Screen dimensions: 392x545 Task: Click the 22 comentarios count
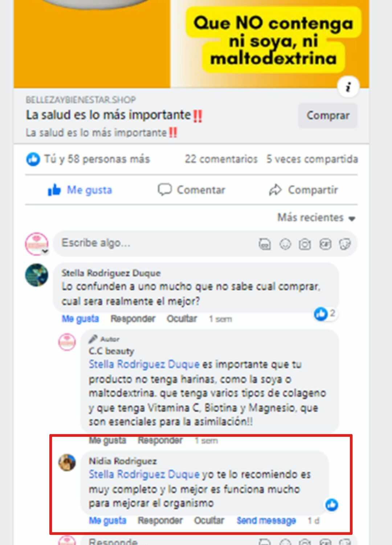221,159
